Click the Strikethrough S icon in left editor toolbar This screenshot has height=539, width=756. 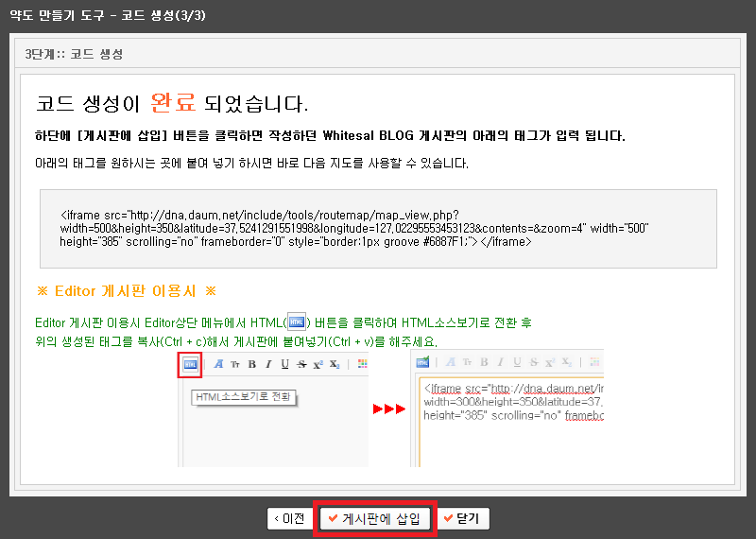301,364
